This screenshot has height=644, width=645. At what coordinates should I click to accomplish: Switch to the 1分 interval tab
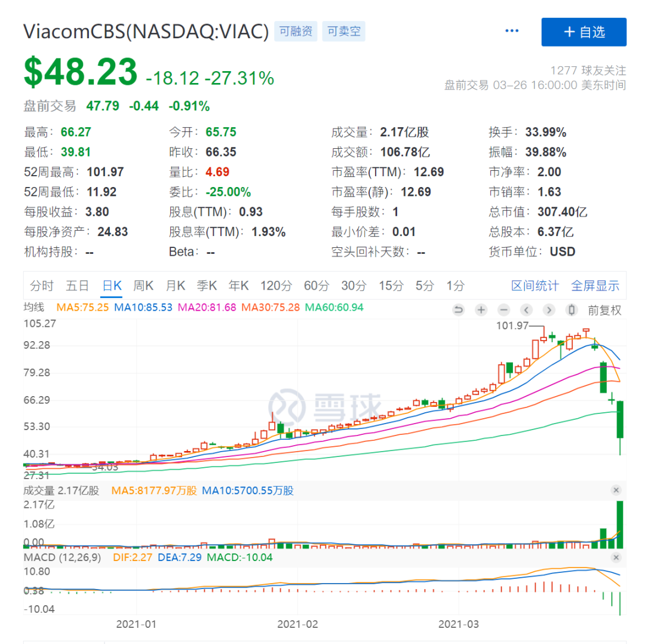[455, 285]
